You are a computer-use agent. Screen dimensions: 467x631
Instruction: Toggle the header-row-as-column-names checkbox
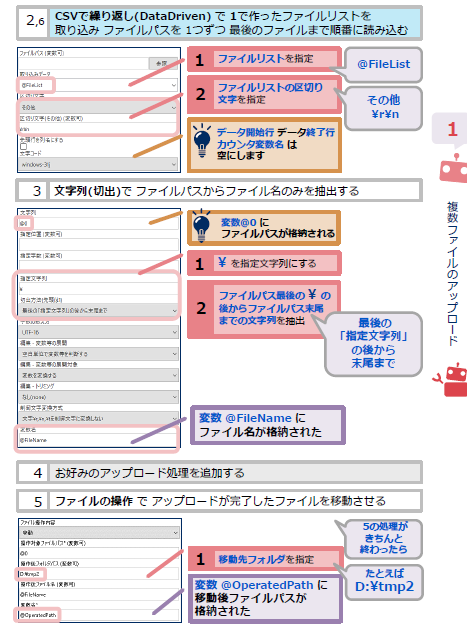pos(24,146)
